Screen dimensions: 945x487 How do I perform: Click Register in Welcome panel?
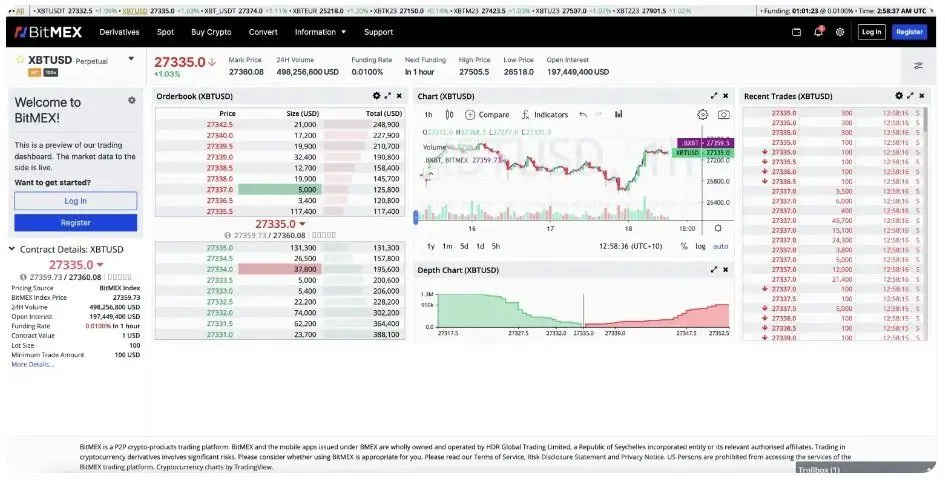[x=75, y=222]
